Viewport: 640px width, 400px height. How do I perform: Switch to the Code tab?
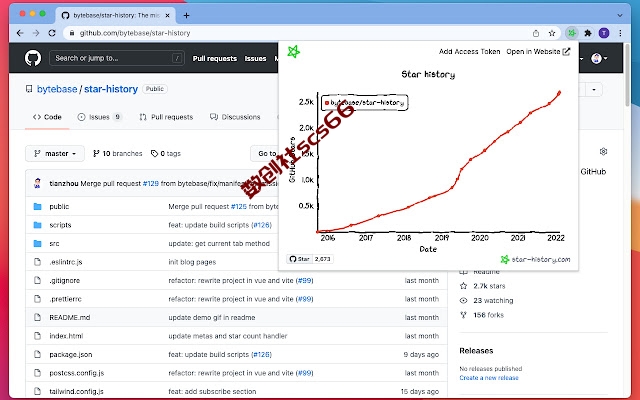(47, 117)
